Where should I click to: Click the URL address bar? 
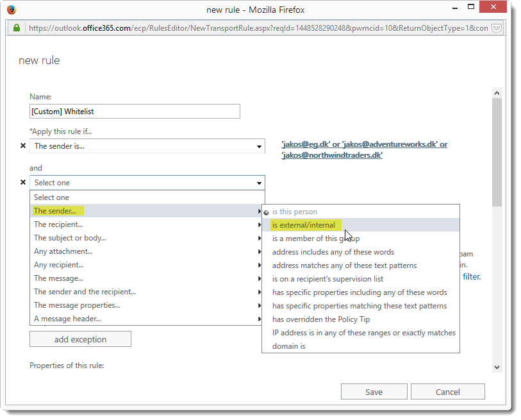pos(258,28)
